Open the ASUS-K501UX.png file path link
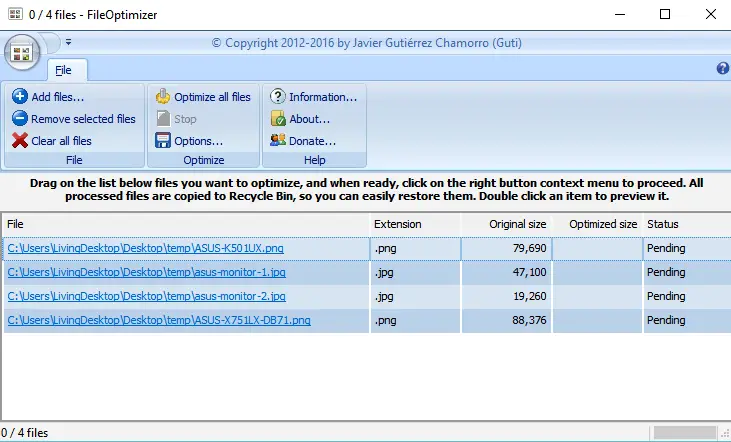731x442 pixels. 145,248
